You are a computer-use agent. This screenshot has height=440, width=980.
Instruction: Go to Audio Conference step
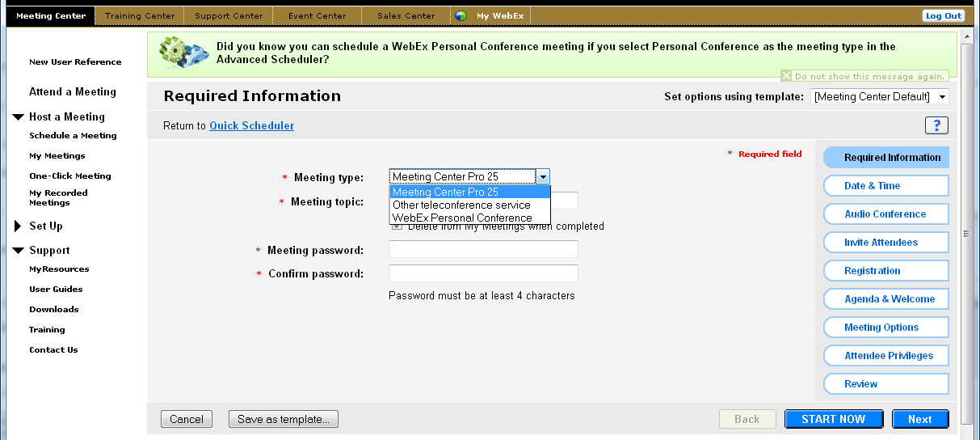click(885, 214)
